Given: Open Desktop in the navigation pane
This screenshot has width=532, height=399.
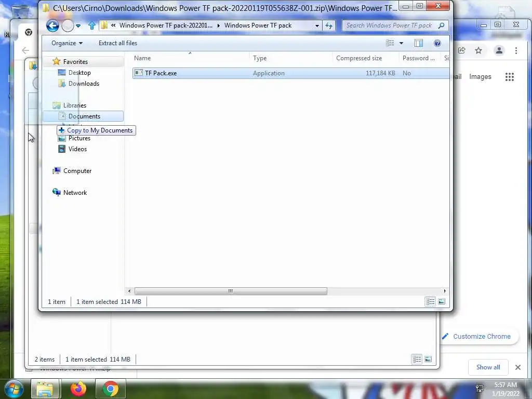Looking at the screenshot, I should click(x=79, y=73).
